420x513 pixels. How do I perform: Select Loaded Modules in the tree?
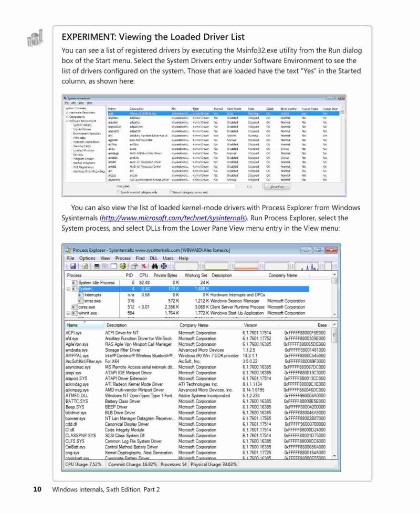tap(83, 150)
